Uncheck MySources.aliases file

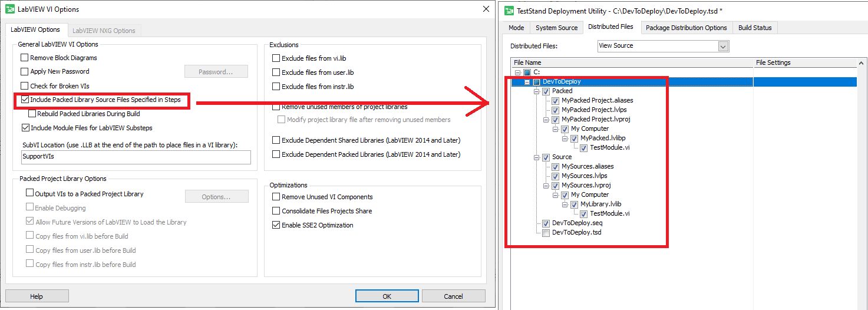(555, 167)
